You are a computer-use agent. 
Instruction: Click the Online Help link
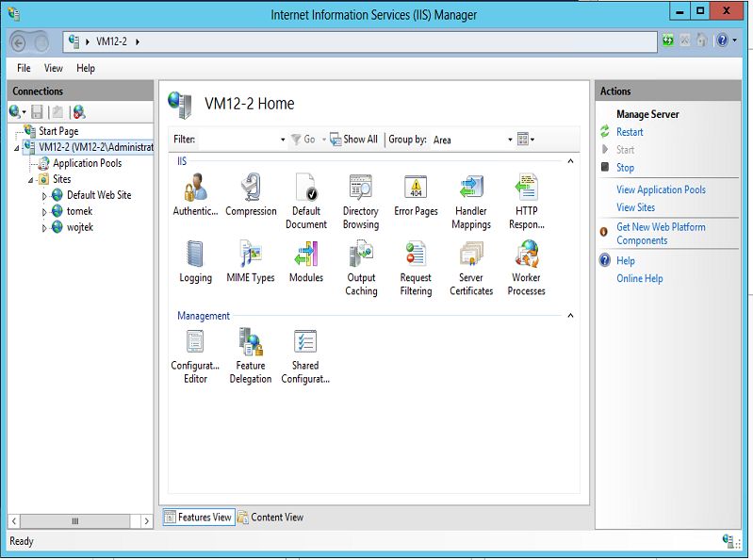pos(640,278)
